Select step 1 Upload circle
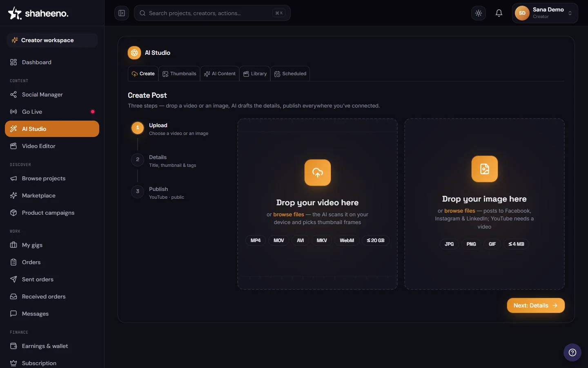Image resolution: width=588 pixels, height=368 pixels. tap(138, 128)
